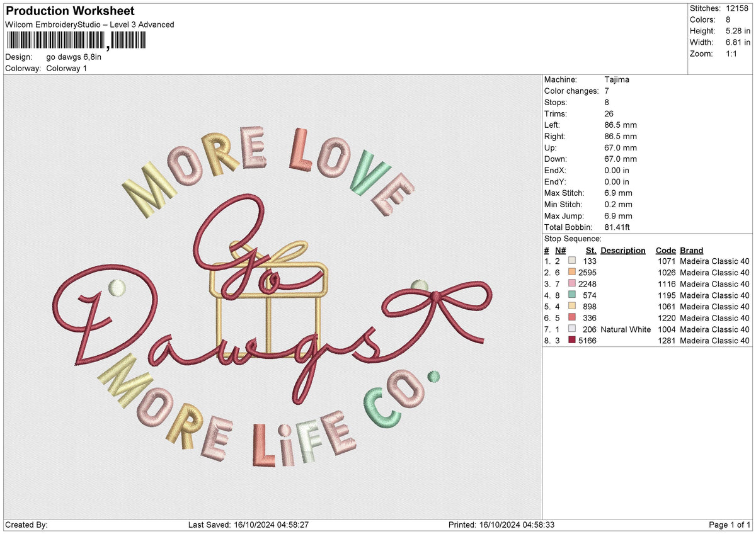Viewport: 756px width, 534px height.
Task: Click the 'Code' column header
Action: (x=666, y=250)
